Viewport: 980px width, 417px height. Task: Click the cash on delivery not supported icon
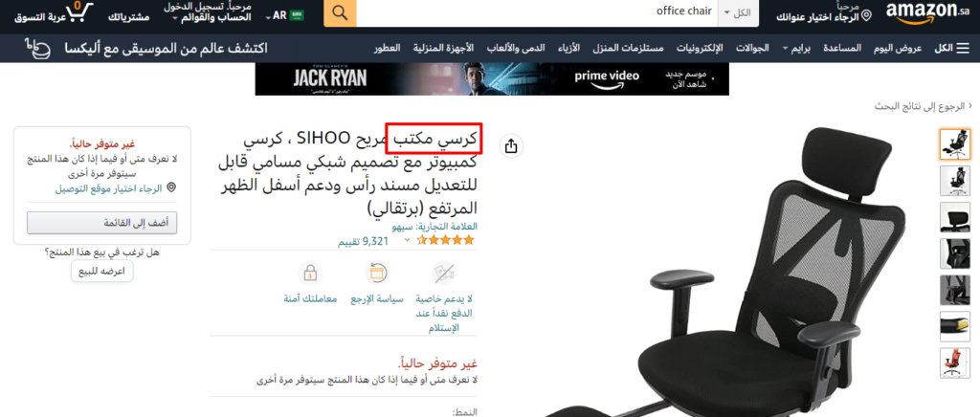pyautogui.click(x=444, y=273)
